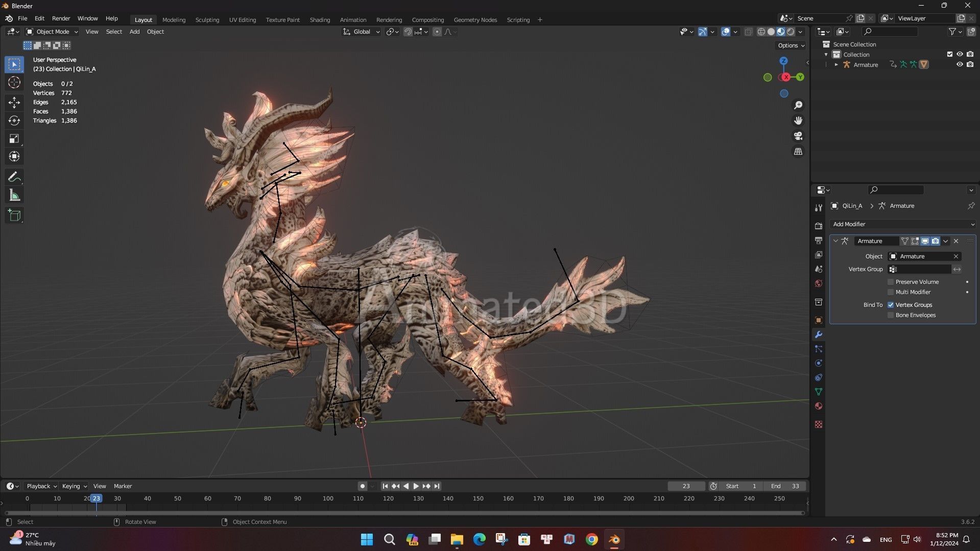Enable the Bone Envelopes checkbox
Viewport: 980px width, 551px height.
point(891,315)
